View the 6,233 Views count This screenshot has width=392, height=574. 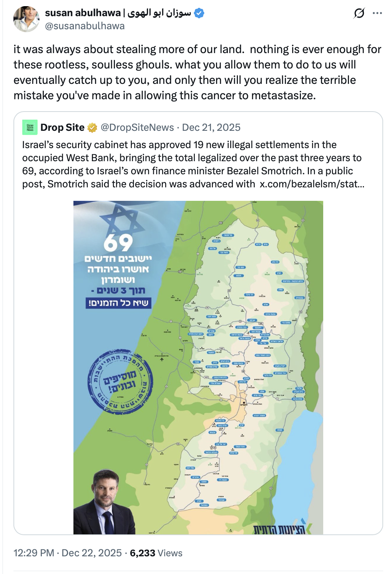coord(156,553)
